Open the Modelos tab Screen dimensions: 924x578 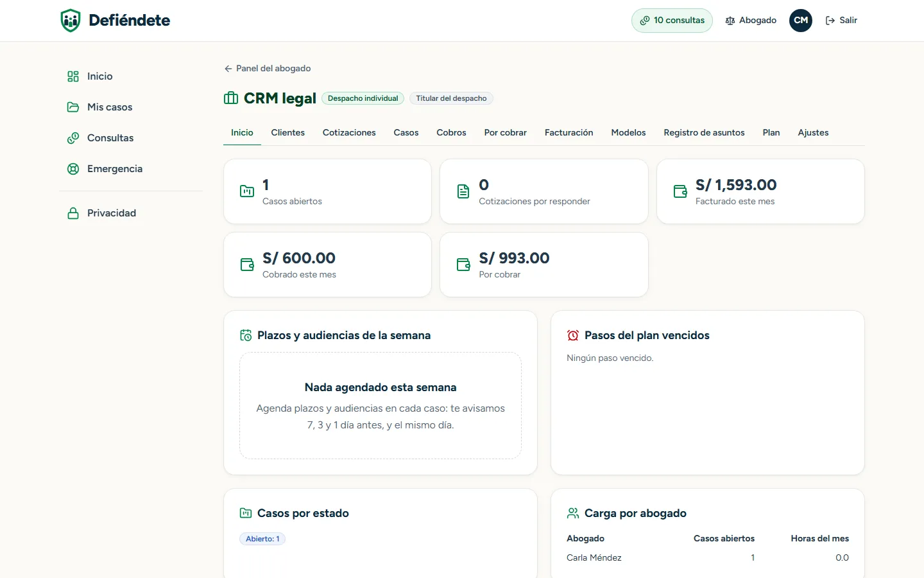point(629,133)
